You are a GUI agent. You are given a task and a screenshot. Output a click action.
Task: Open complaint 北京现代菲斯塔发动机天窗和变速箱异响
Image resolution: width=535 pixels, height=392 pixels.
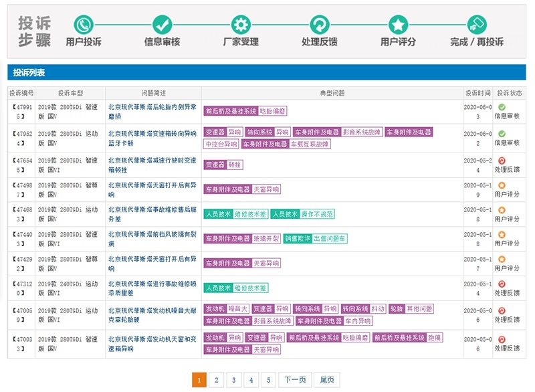pyautogui.click(x=152, y=344)
